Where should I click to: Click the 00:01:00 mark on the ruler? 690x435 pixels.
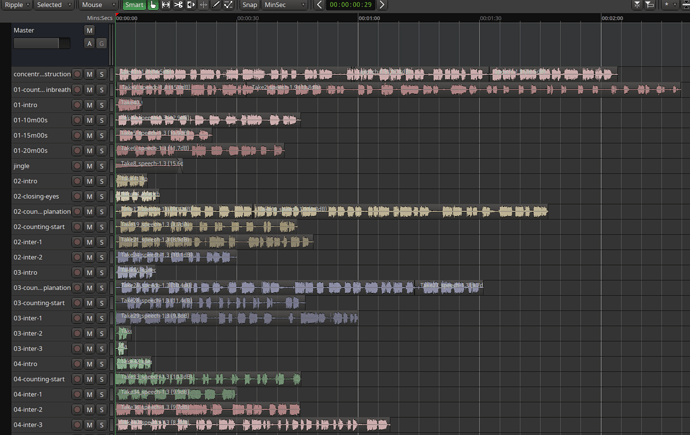click(x=369, y=18)
